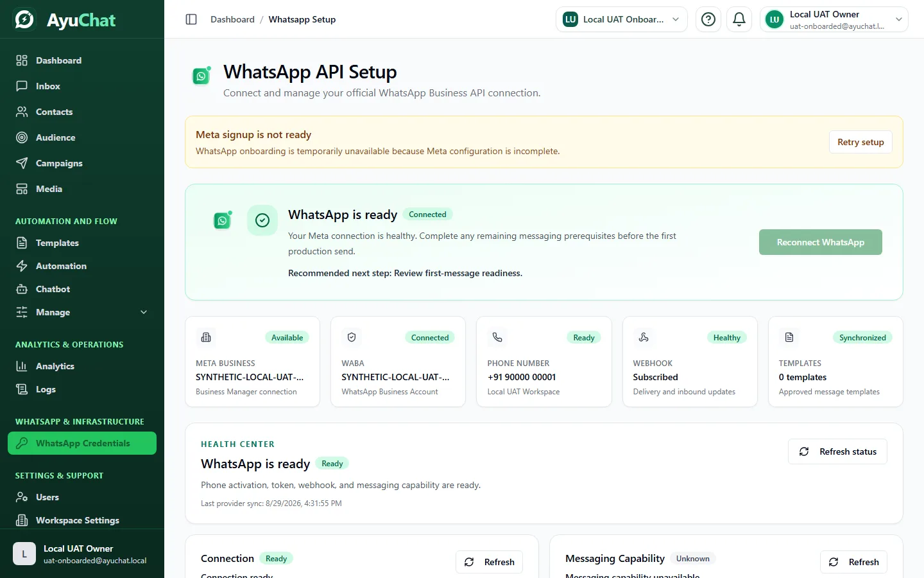Open Analytics in the sidebar
The image size is (924, 578).
pos(82,366)
